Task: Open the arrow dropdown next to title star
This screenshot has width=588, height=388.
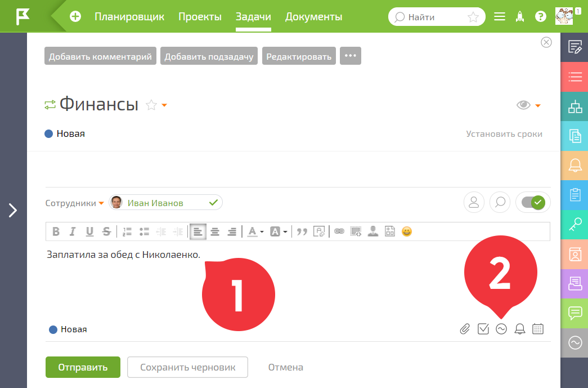Action: click(x=164, y=105)
